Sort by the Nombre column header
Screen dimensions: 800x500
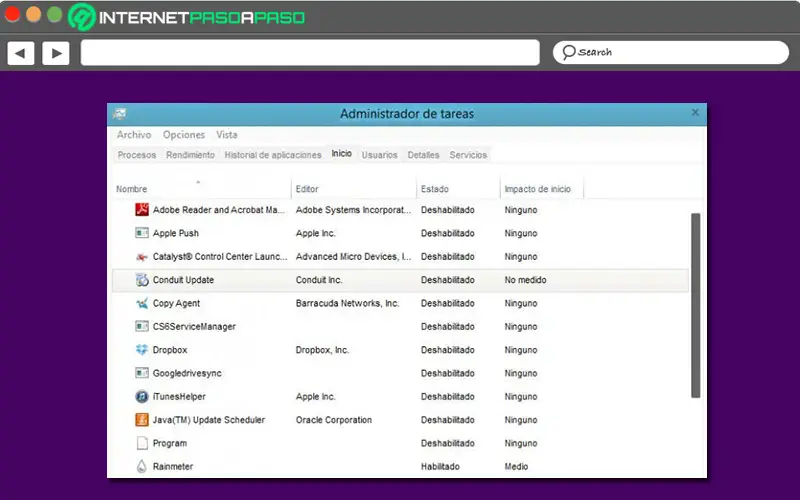(131, 189)
